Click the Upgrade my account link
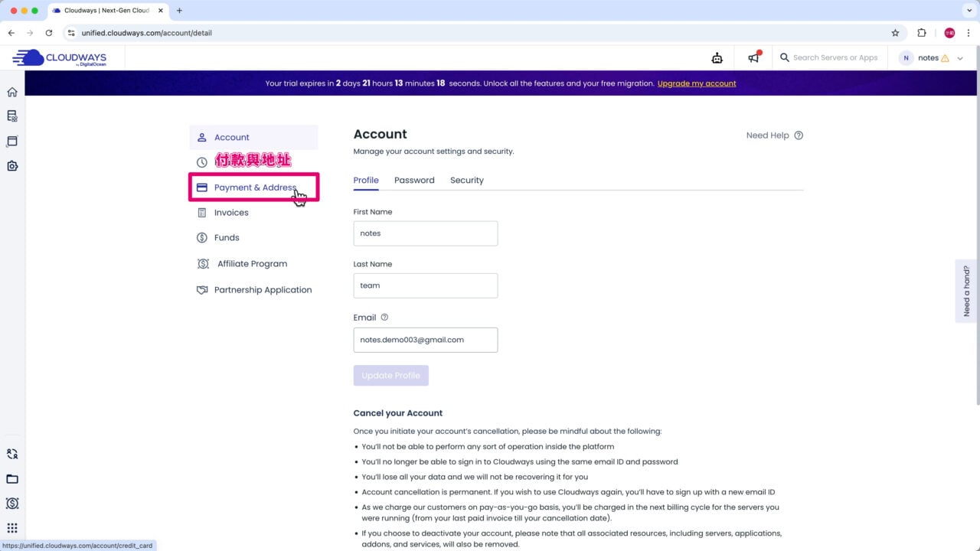This screenshot has width=980, height=551. (x=696, y=83)
